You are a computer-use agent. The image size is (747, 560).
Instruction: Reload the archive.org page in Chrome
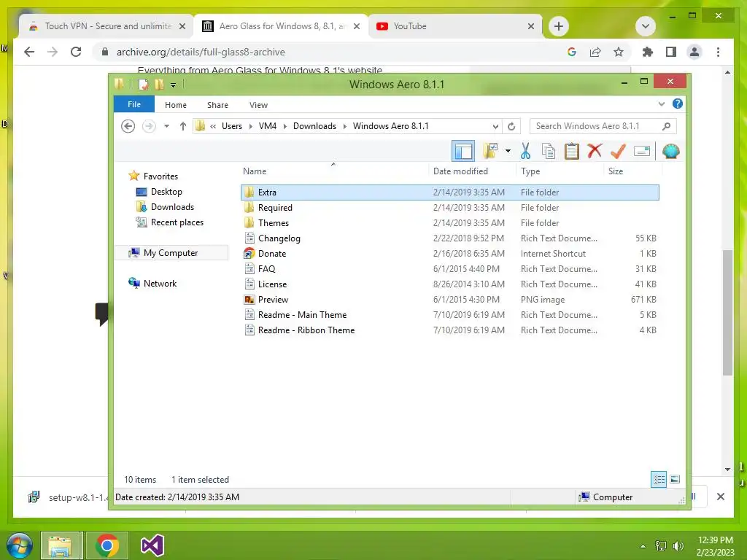click(x=76, y=52)
